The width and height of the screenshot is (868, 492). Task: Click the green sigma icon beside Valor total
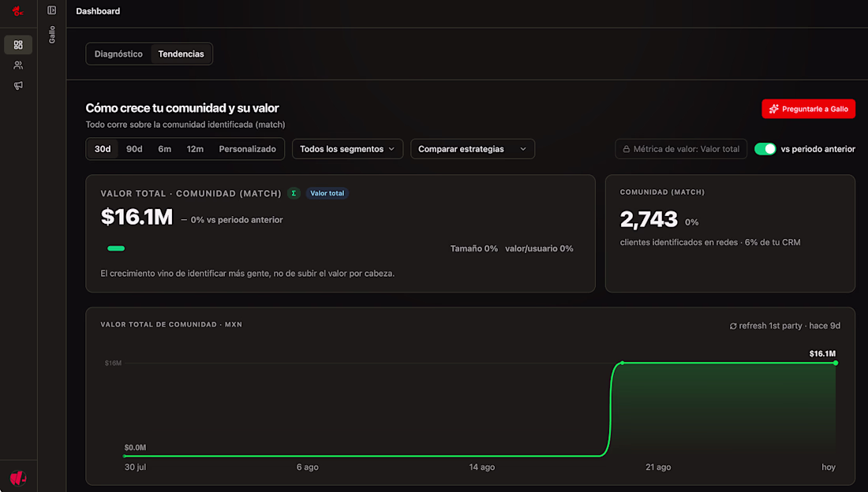(294, 193)
